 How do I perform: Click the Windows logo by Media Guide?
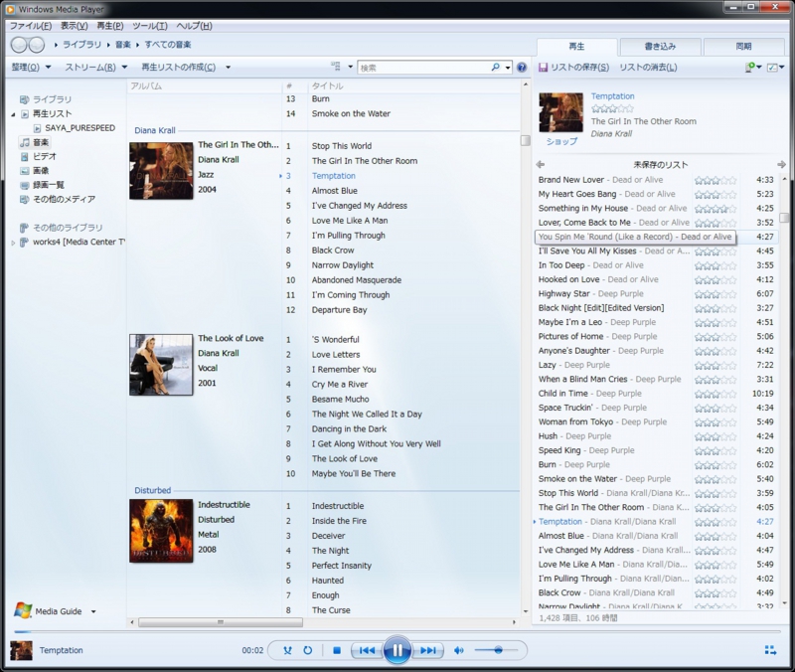coord(23,610)
